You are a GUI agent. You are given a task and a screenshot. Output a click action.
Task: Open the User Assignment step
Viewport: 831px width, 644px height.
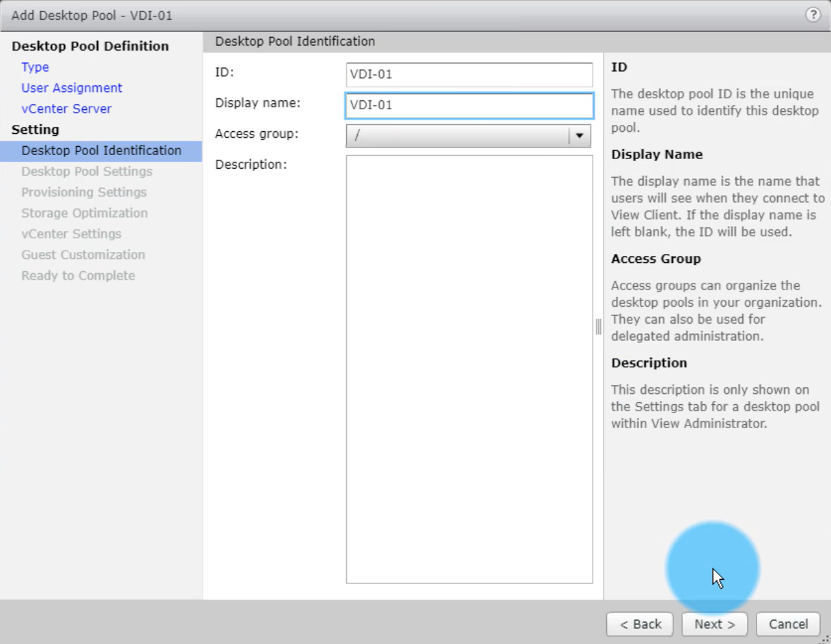[x=72, y=88]
